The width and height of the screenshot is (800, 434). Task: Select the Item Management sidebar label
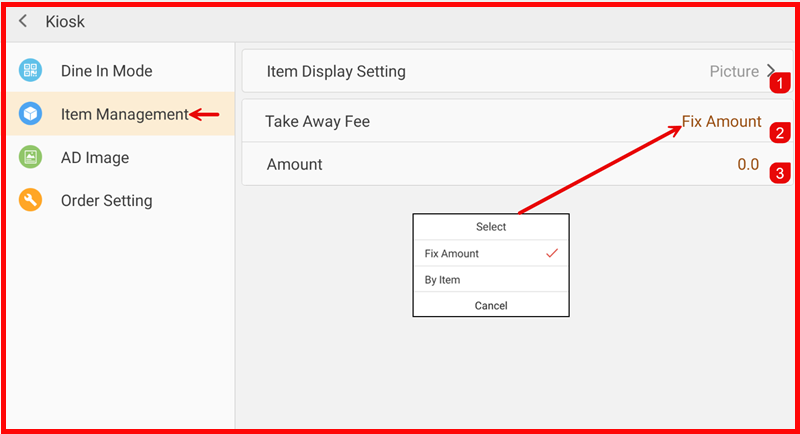(x=124, y=114)
